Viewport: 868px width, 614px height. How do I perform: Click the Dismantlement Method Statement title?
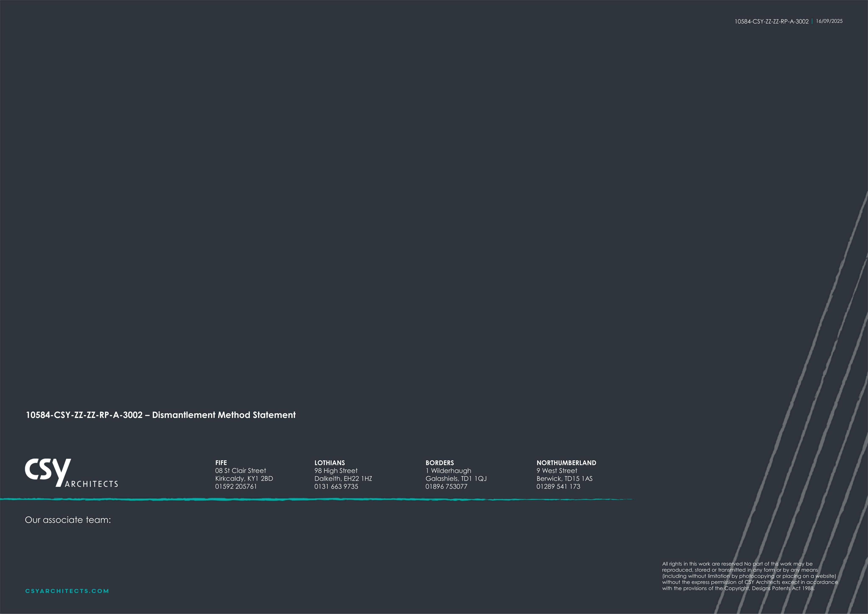tap(161, 415)
